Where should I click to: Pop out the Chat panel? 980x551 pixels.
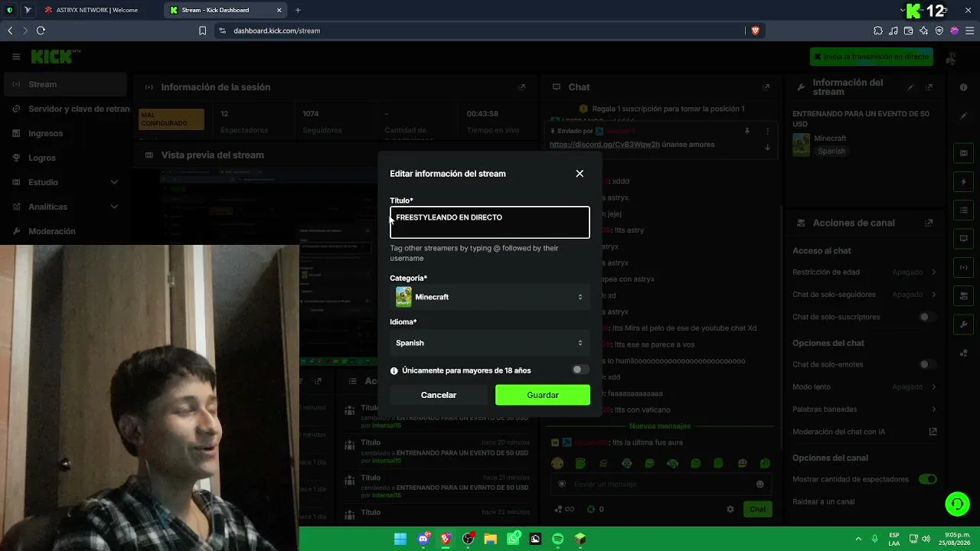766,87
